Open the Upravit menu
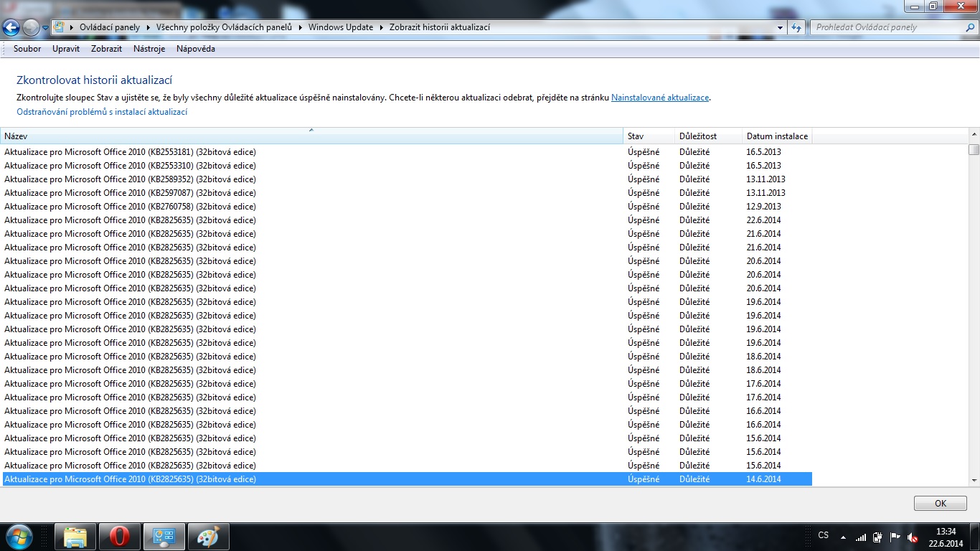The image size is (980, 551). [x=66, y=49]
